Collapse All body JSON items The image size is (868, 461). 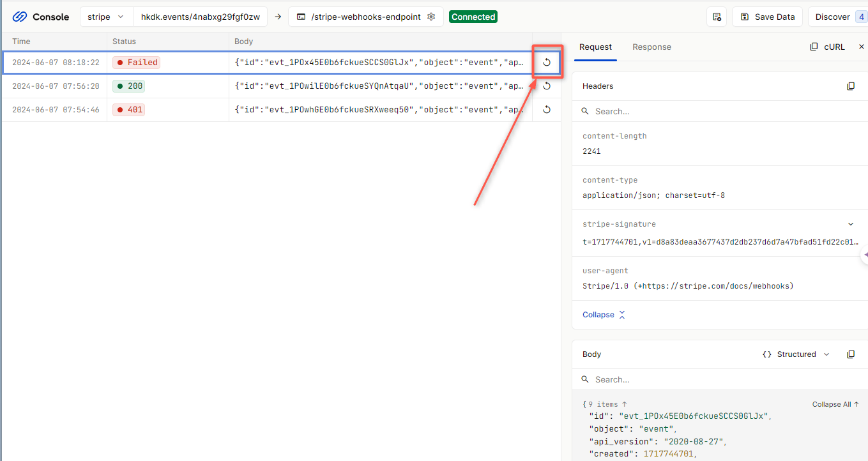[x=835, y=404]
